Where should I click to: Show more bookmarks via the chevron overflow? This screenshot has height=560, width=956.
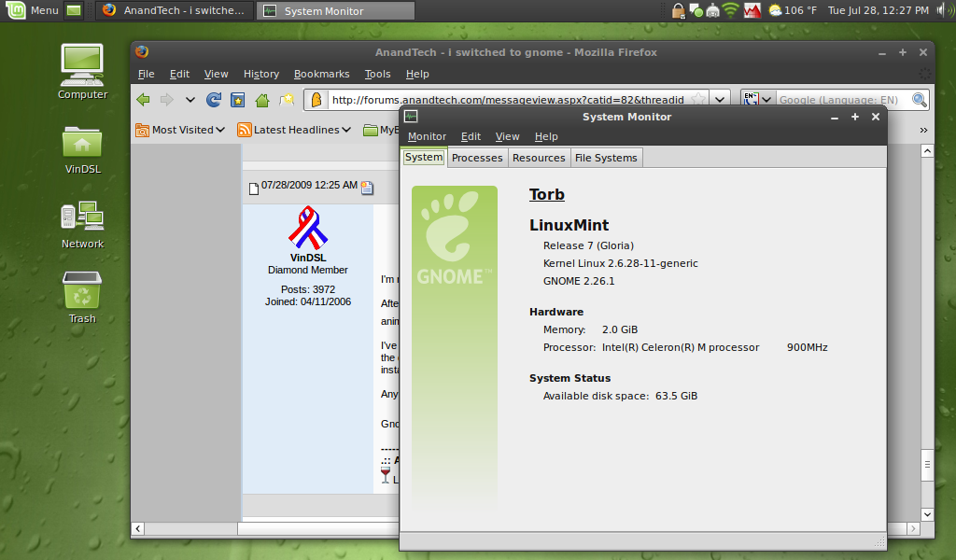(x=923, y=130)
